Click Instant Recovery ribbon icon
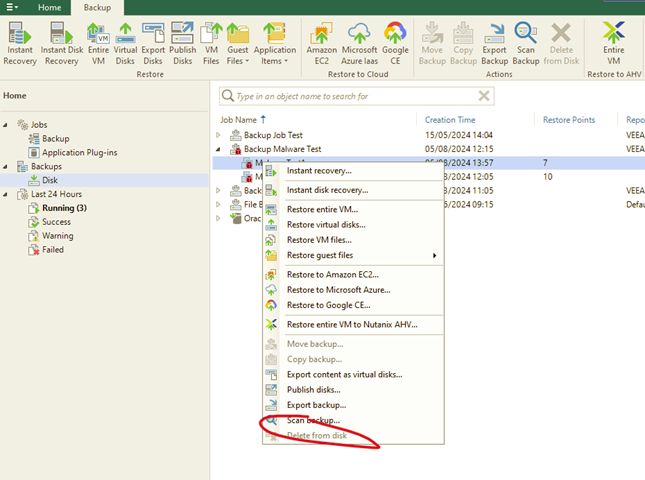Viewport: 645px width, 480px height. 20,43
